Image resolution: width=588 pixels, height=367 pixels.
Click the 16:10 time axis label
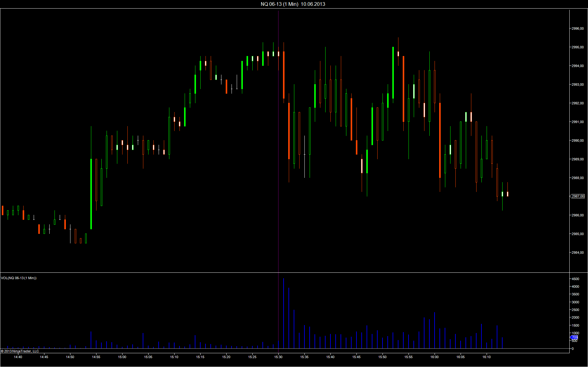[487, 357]
